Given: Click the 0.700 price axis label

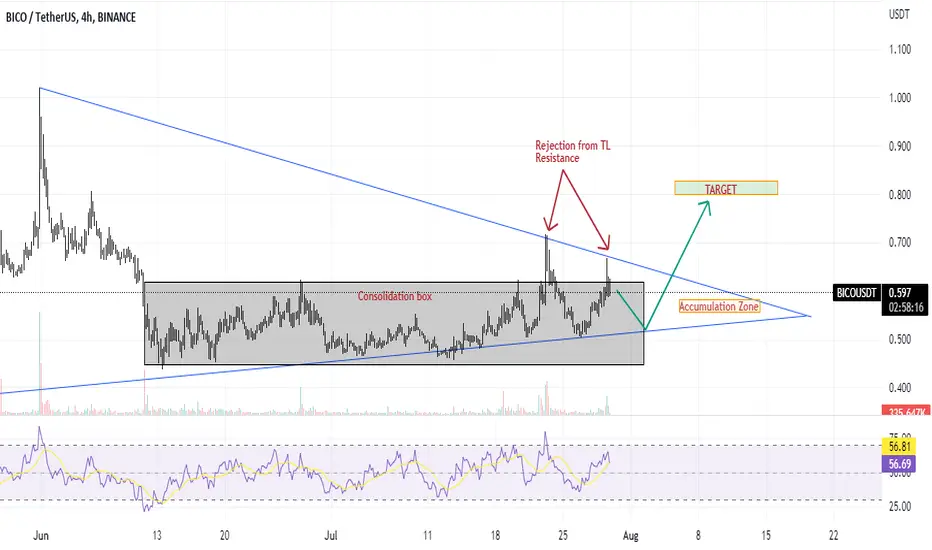Looking at the screenshot, I should (900, 243).
